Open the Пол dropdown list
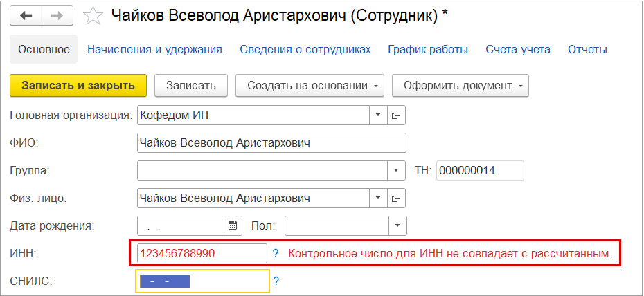The height and width of the screenshot is (296, 644). point(397,226)
